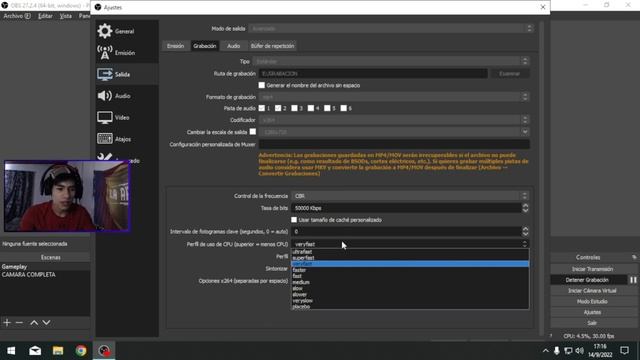The width and height of the screenshot is (640, 360).
Task: Click 'Modo Estudio' button
Action: 592,301
